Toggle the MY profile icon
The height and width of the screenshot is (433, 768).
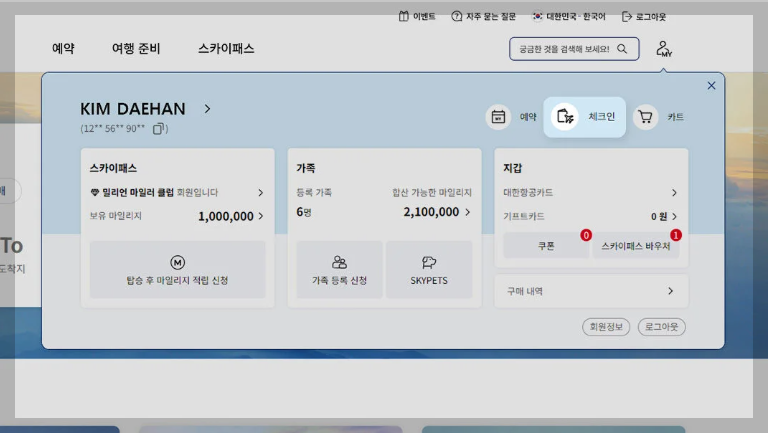pyautogui.click(x=664, y=49)
